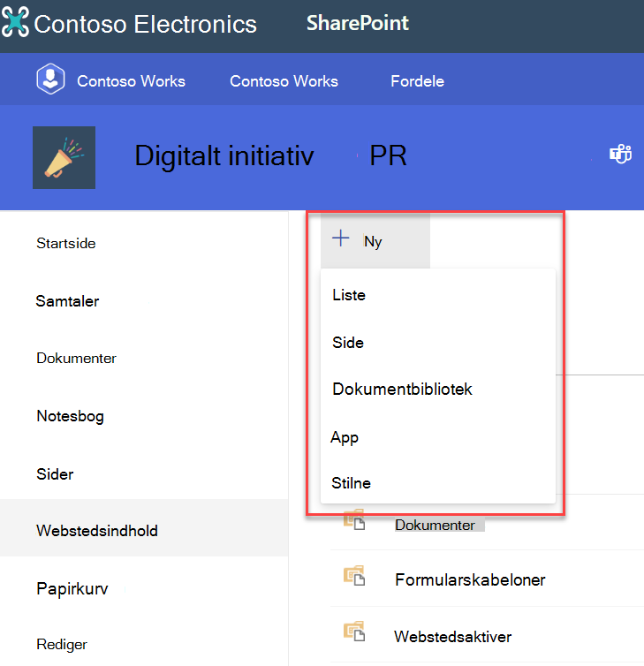Open the second Contoso Works navigation link
Screen dimensions: 644x666
[x=284, y=81]
